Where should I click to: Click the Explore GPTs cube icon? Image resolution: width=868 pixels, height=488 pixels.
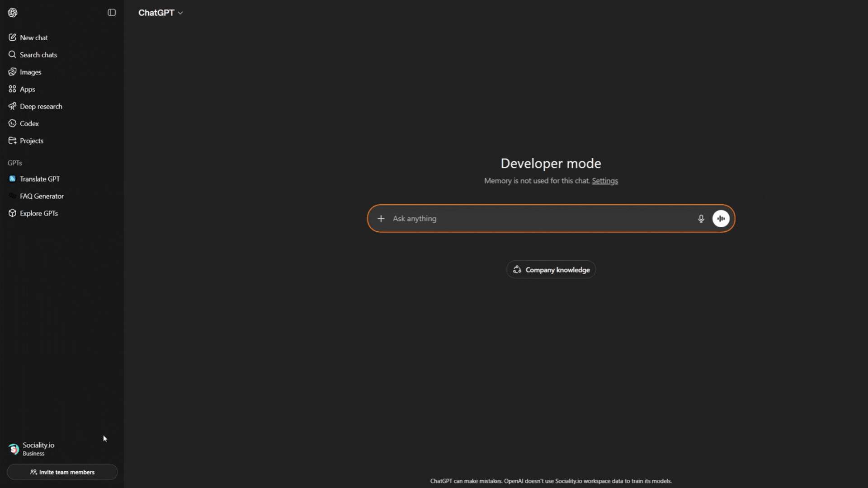(x=12, y=213)
